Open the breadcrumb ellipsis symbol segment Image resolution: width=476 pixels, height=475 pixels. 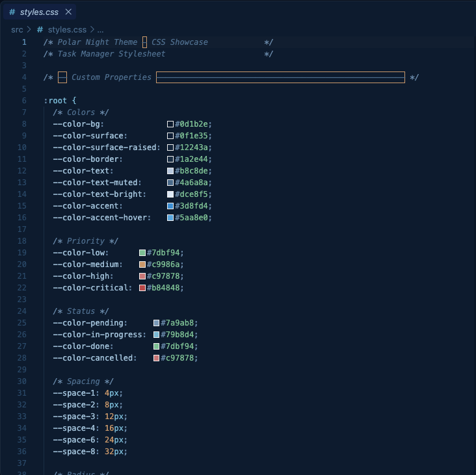pyautogui.click(x=101, y=30)
